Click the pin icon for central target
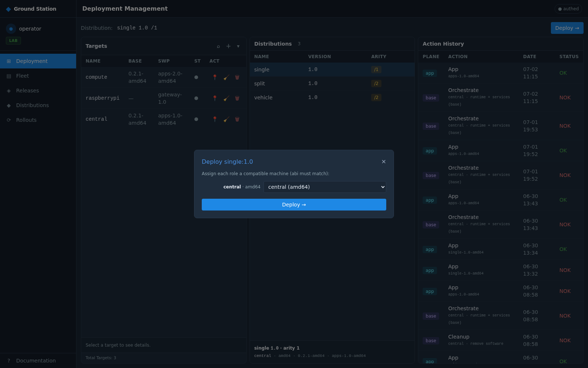This screenshot has height=368, width=588. (x=215, y=119)
